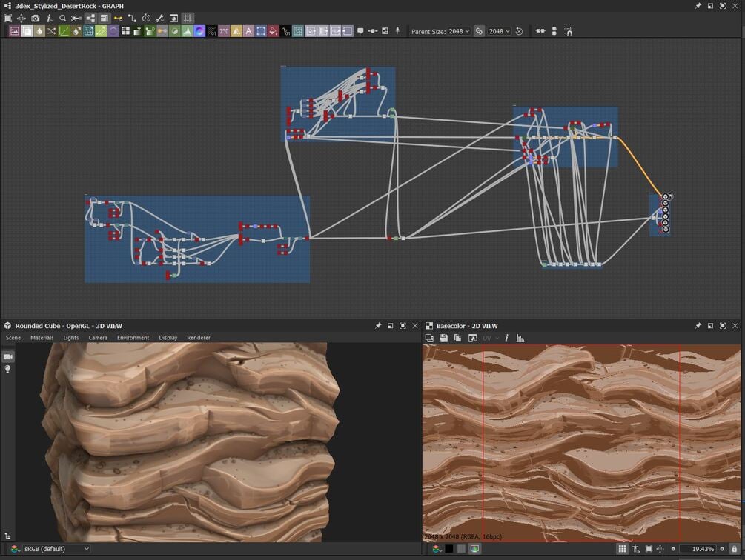Open the graph search magnifier tool
Image resolution: width=745 pixels, height=560 pixels.
tap(62, 18)
